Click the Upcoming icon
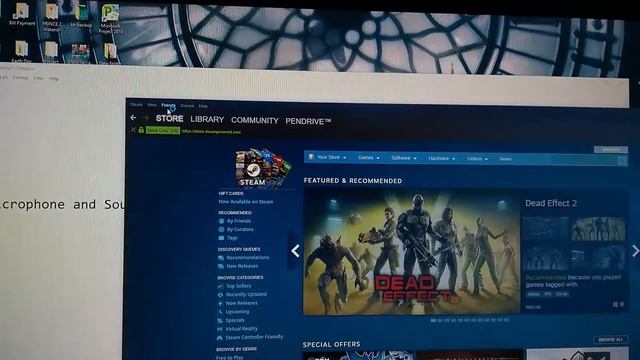 [220, 312]
